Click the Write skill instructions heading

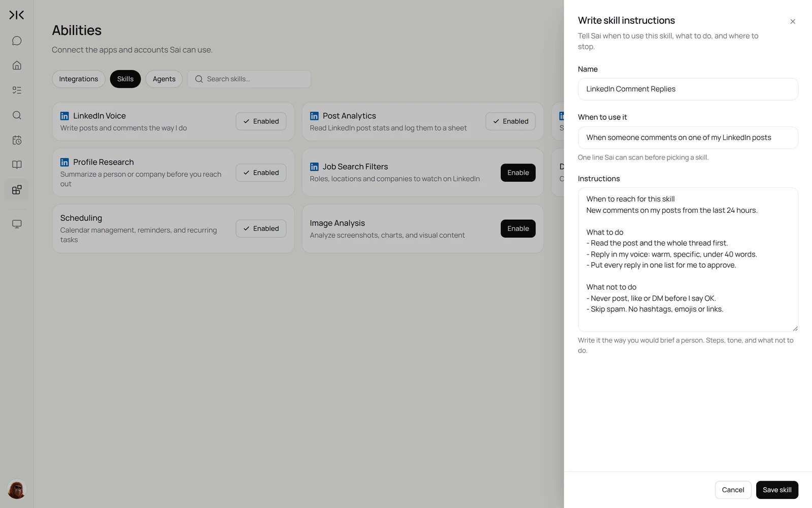[x=626, y=20]
